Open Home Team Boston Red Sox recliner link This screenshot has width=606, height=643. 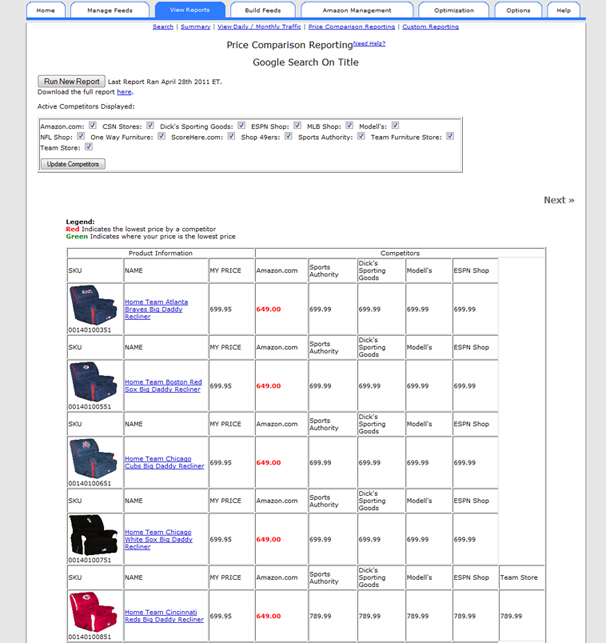point(163,386)
